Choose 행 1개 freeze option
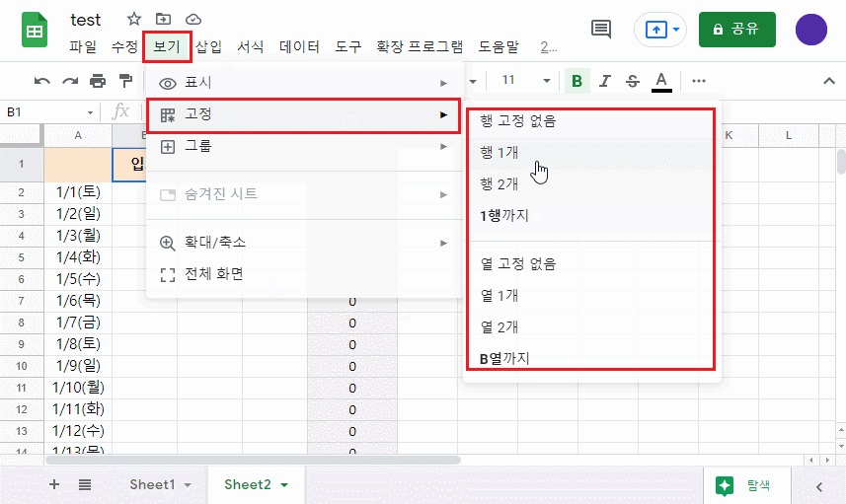846x504 pixels. [x=590, y=153]
